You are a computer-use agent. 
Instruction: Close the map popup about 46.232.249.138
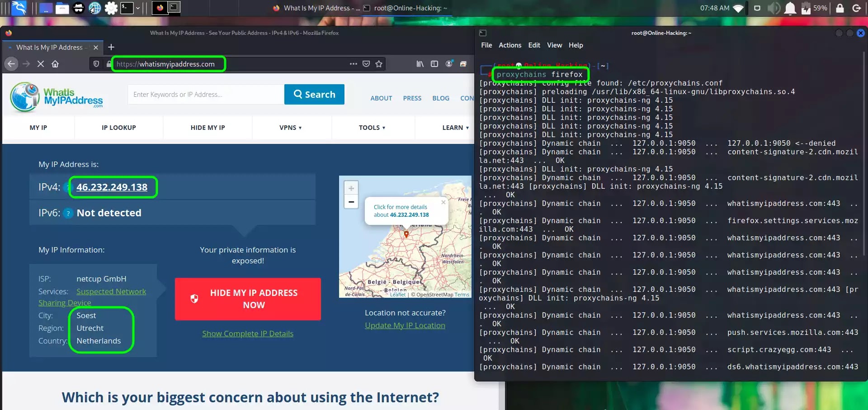point(443,202)
